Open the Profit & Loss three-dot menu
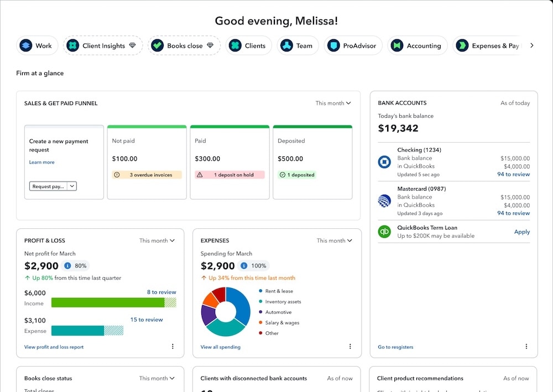This screenshot has width=553, height=392. click(173, 346)
